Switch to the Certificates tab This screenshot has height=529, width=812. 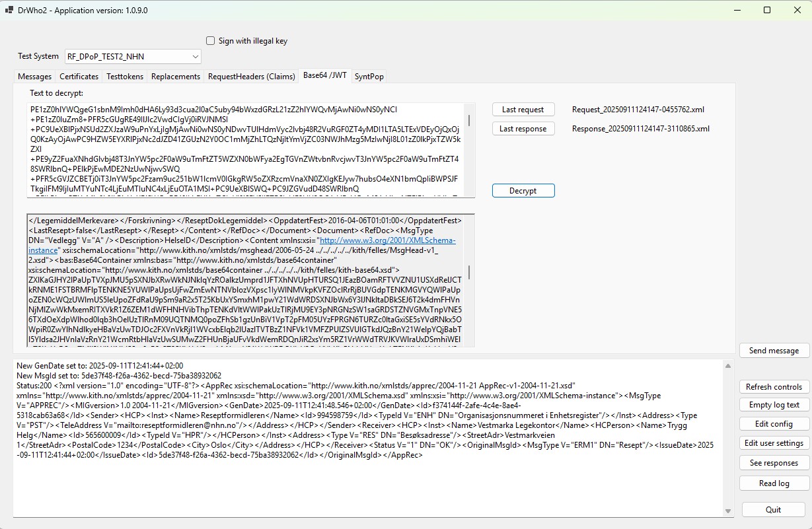(79, 76)
